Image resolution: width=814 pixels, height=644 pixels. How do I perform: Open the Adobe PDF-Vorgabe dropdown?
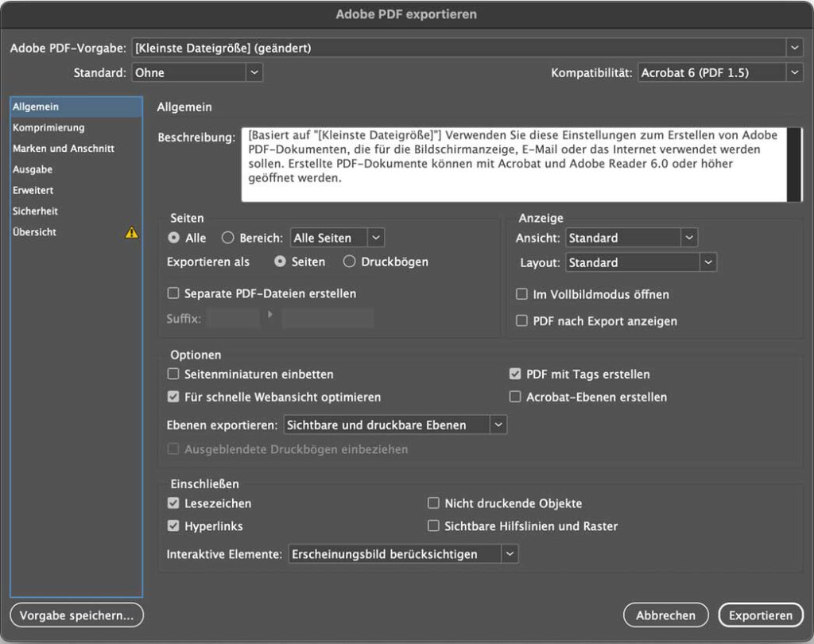[x=467, y=48]
